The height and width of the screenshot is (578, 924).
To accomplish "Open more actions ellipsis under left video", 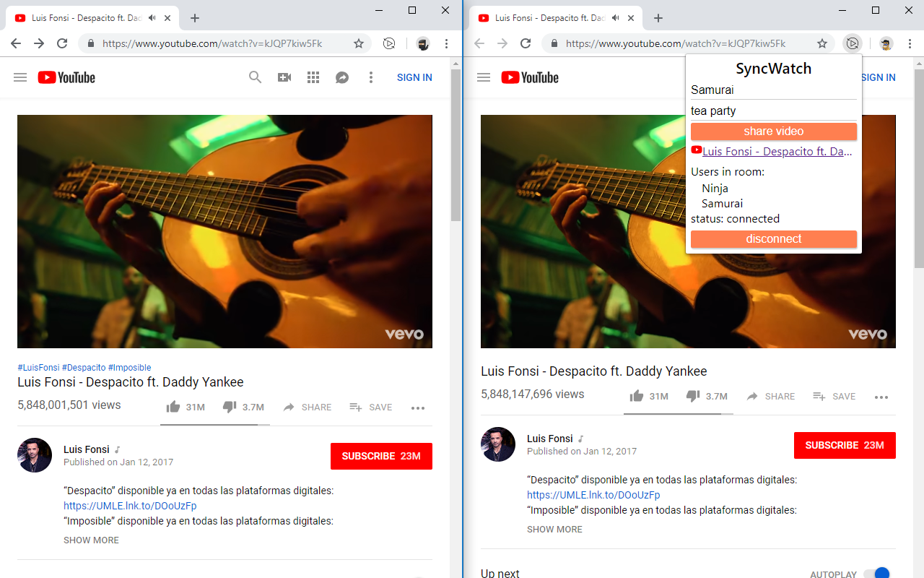I will click(418, 408).
